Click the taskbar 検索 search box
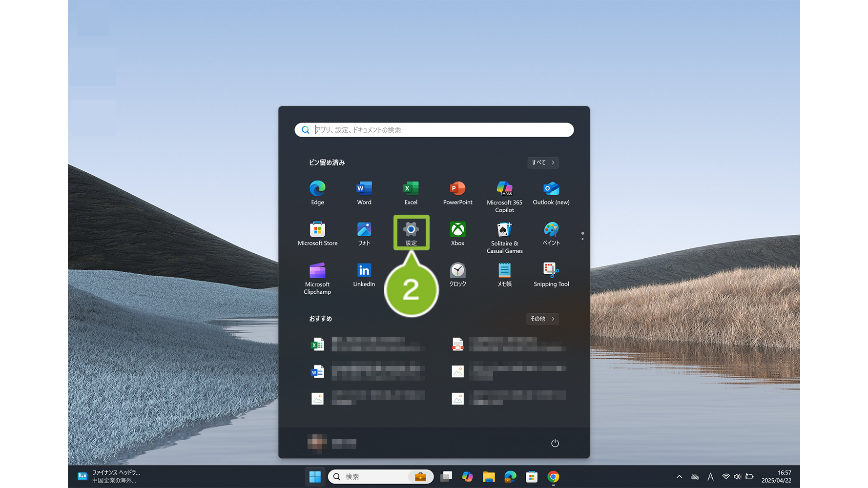Image resolution: width=868 pixels, height=488 pixels. coord(381,477)
